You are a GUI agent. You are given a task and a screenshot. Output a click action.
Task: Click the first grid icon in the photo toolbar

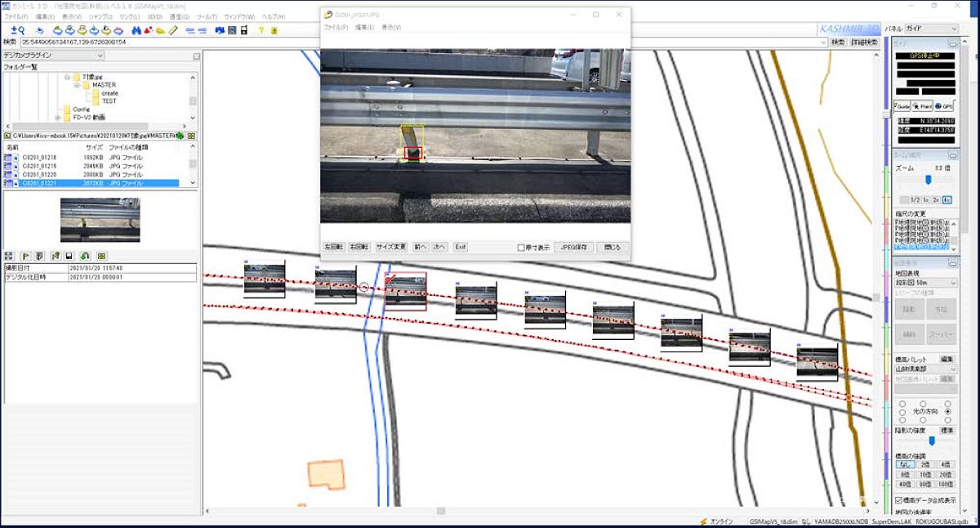coord(9,256)
